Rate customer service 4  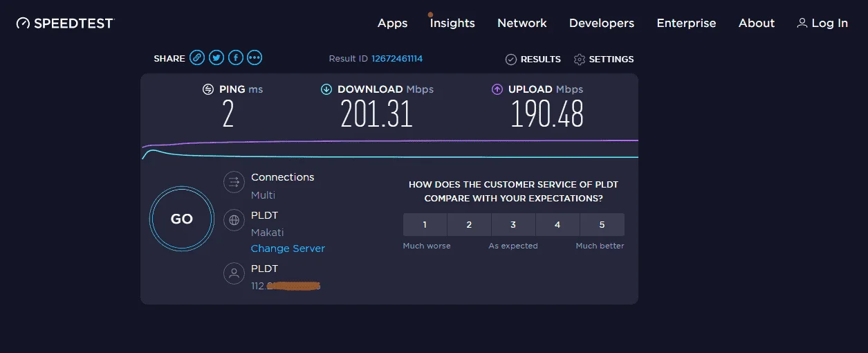(557, 224)
